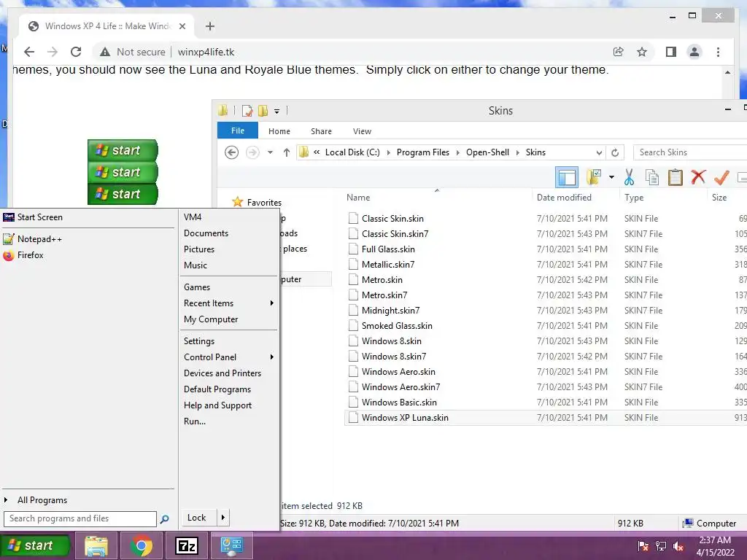
Task: Click Favorites in the navigation pane
Action: 264,203
